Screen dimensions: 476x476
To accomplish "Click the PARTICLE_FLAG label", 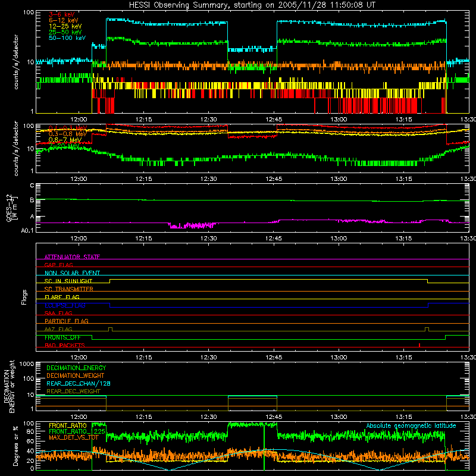I will (67, 321).
